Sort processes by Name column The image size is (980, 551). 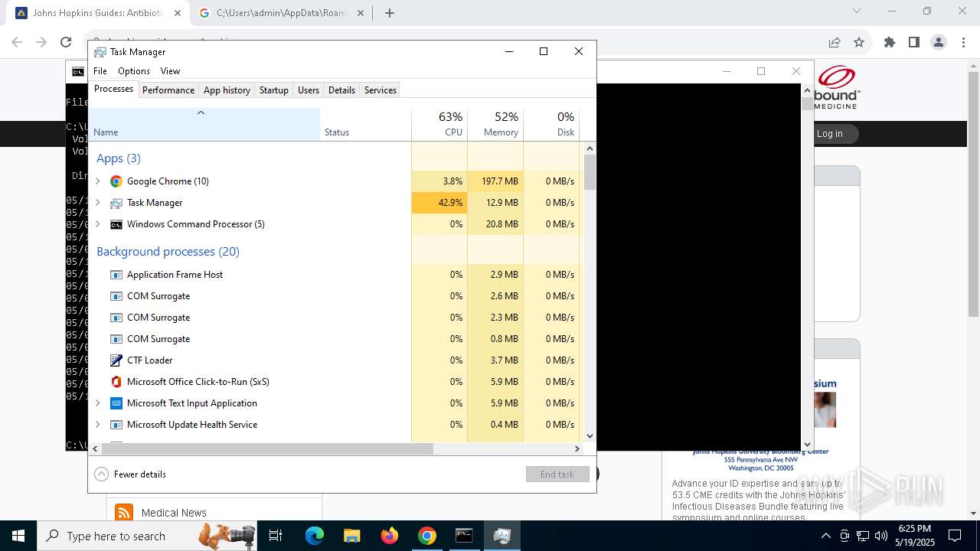(x=204, y=124)
